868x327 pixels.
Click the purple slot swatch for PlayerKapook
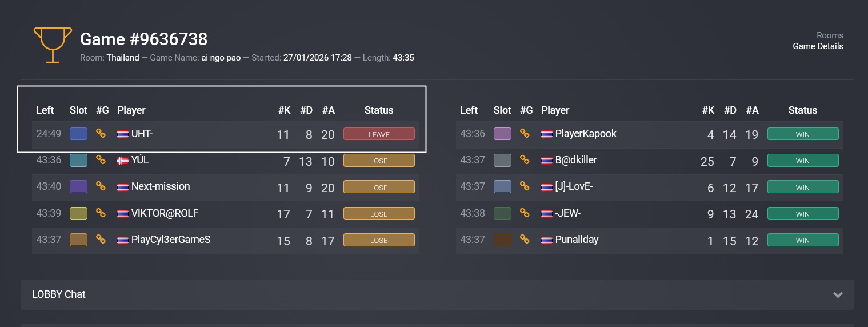pyautogui.click(x=502, y=134)
